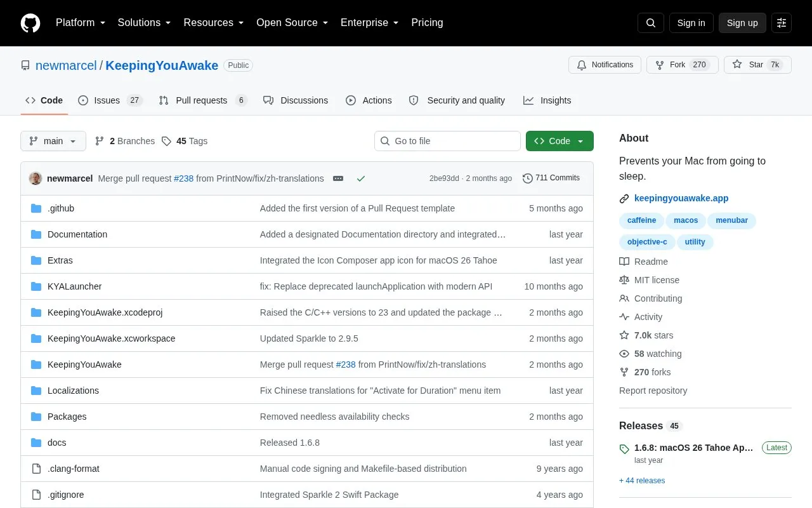Open the .clang-format file

tap(74, 469)
